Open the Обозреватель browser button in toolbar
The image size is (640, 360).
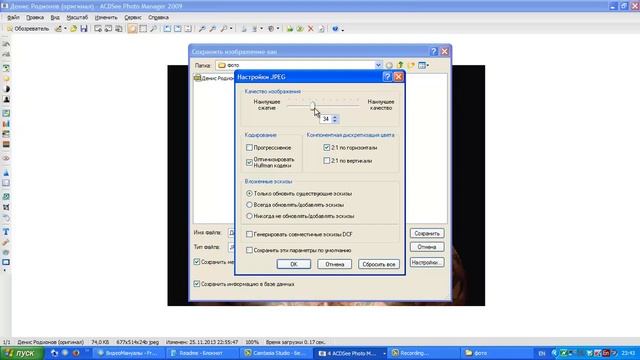pos(28,29)
